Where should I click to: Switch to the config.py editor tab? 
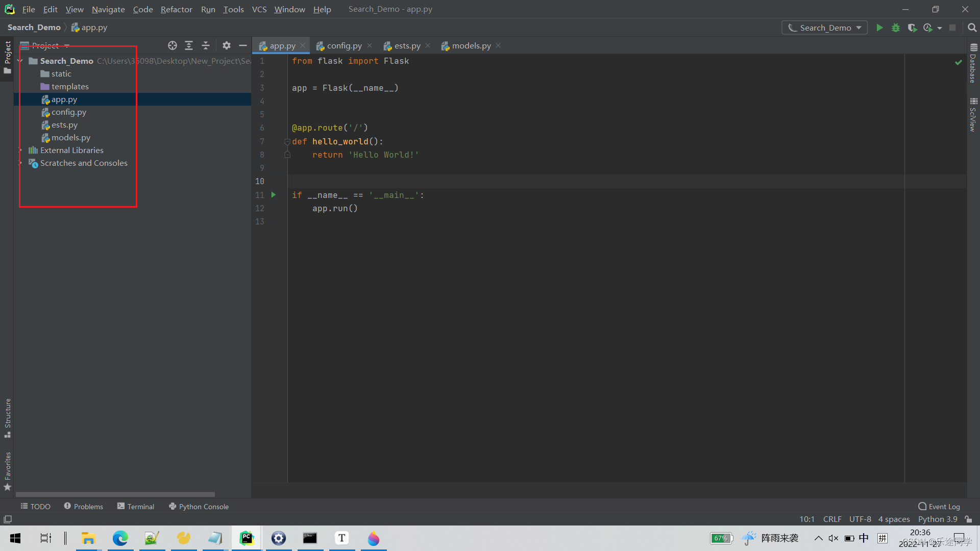[x=344, y=45]
